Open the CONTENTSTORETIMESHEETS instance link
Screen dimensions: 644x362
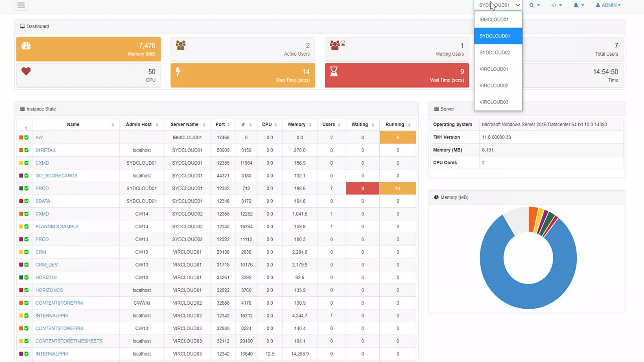tap(69, 341)
